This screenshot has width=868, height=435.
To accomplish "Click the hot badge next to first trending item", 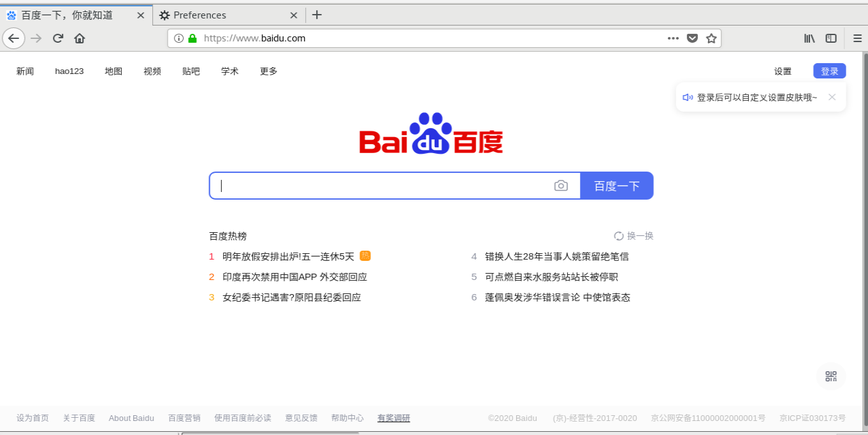I will point(365,256).
